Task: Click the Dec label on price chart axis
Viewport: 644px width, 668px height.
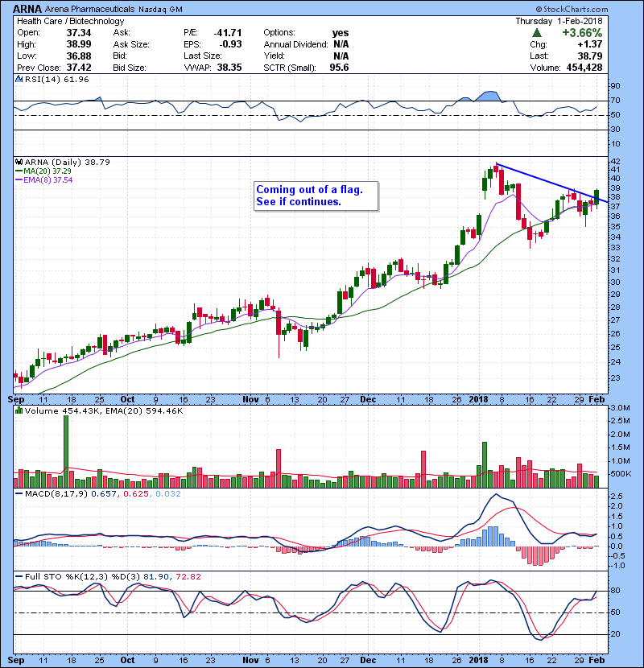Action: tap(368, 400)
